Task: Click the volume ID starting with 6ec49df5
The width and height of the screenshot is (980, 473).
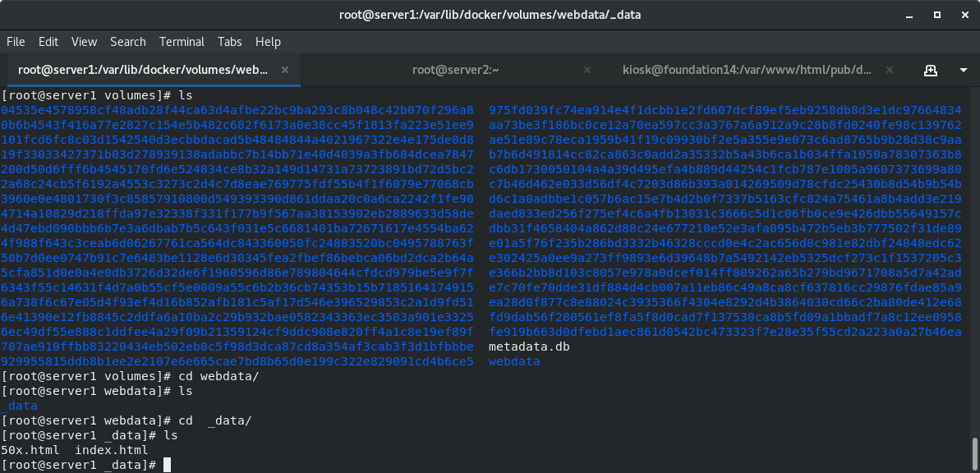Action: click(x=237, y=332)
